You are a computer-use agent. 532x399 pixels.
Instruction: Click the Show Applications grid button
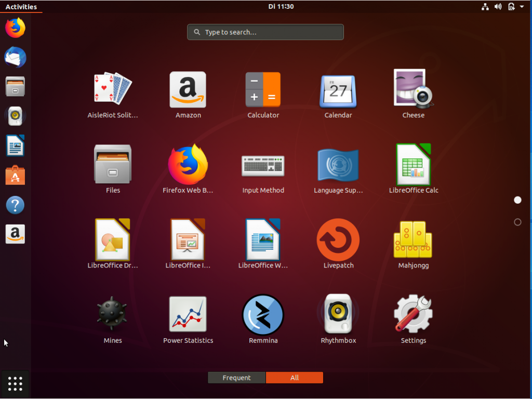coord(15,384)
